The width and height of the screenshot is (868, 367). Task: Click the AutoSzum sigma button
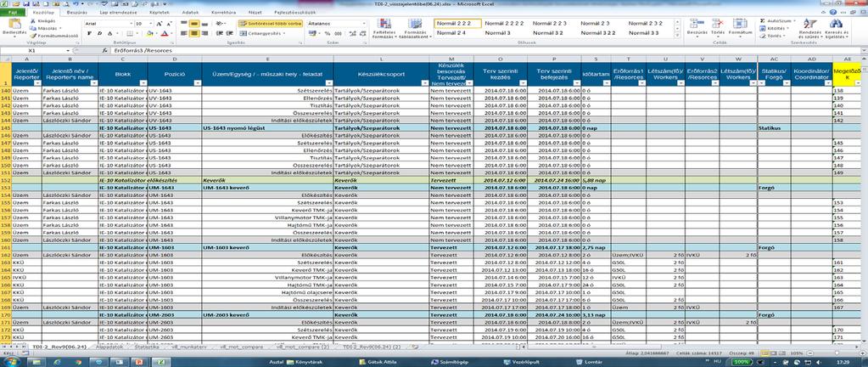778,20
